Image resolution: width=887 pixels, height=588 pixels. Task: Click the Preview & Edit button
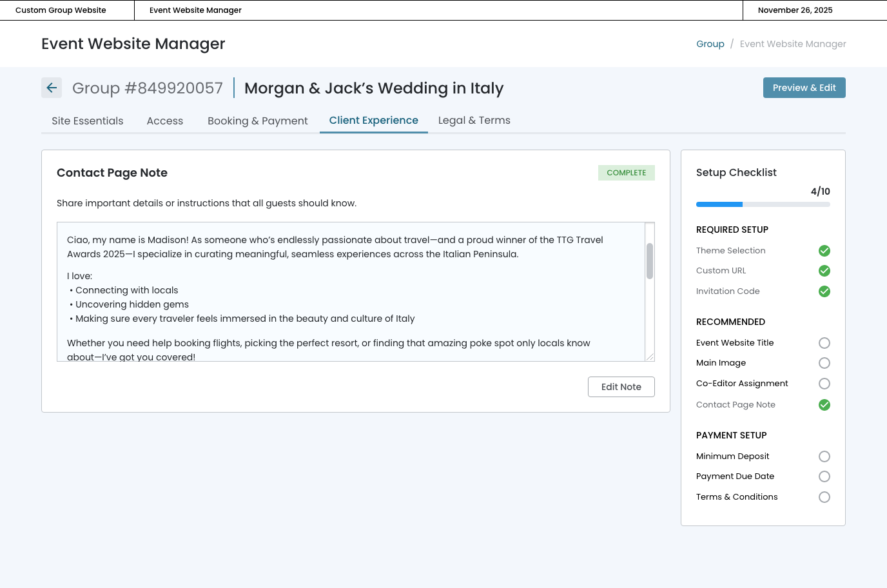(x=804, y=88)
